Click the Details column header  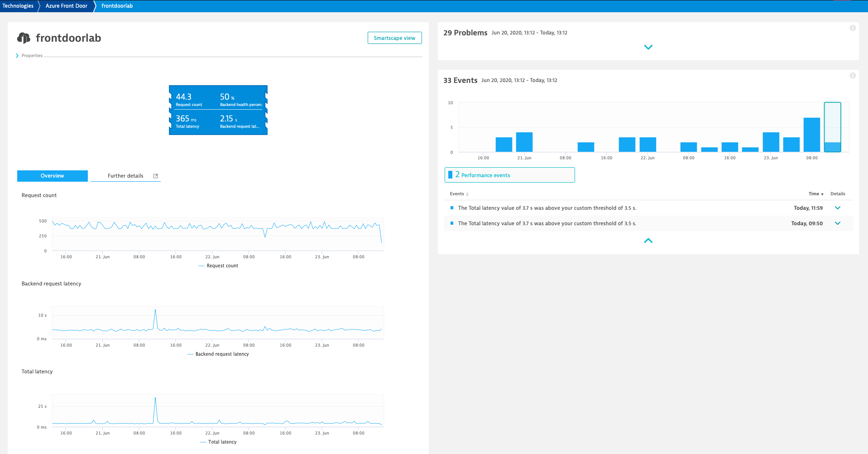(x=838, y=194)
